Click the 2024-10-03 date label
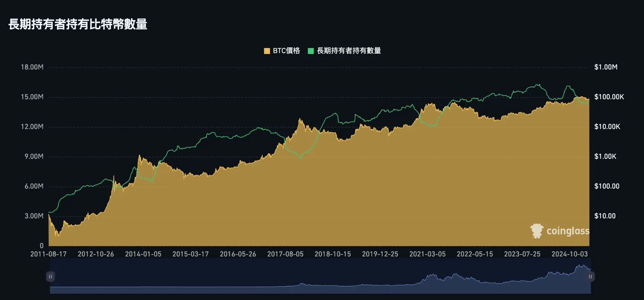 click(x=570, y=254)
